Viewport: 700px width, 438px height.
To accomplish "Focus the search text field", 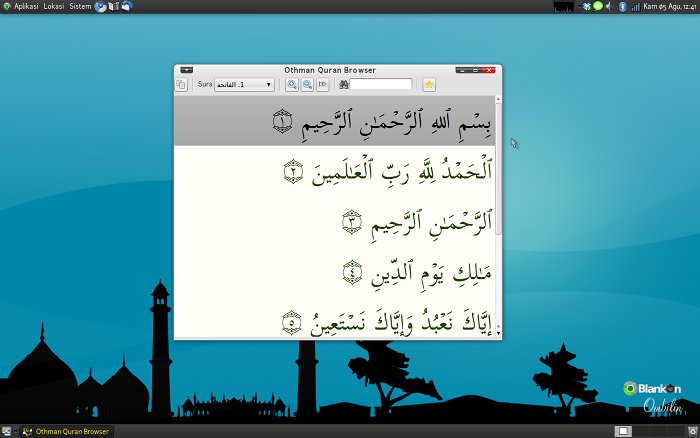I will pyautogui.click(x=381, y=84).
